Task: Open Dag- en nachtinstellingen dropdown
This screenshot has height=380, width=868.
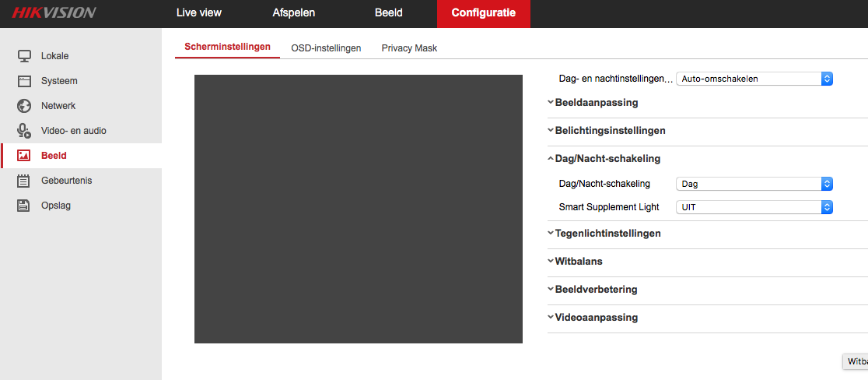Action: click(754, 79)
